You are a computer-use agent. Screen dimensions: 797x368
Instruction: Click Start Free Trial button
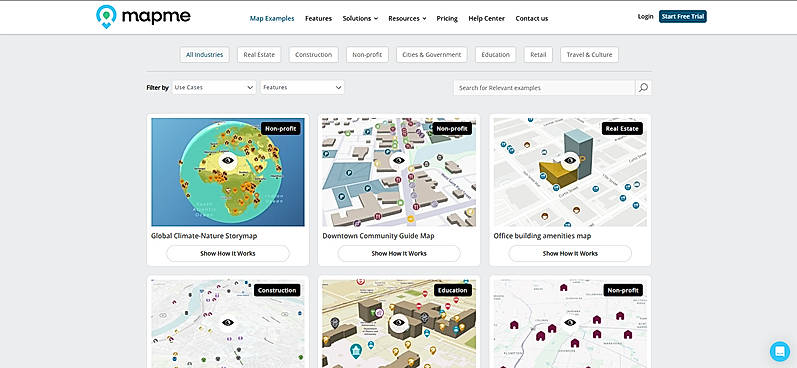(x=683, y=16)
